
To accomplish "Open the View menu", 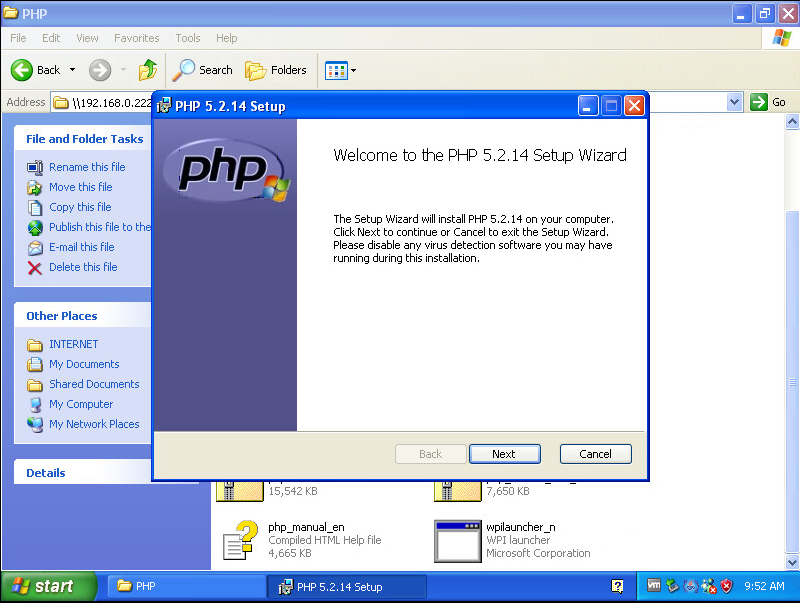I will click(x=87, y=38).
